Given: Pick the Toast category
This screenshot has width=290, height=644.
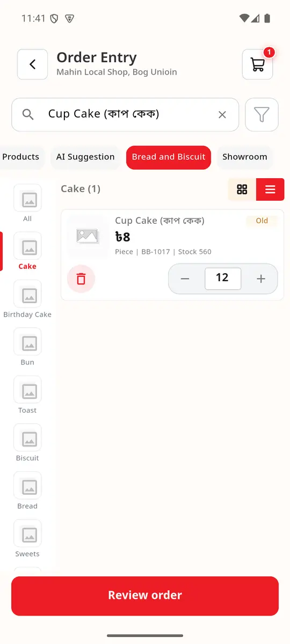Looking at the screenshot, I should [27, 396].
